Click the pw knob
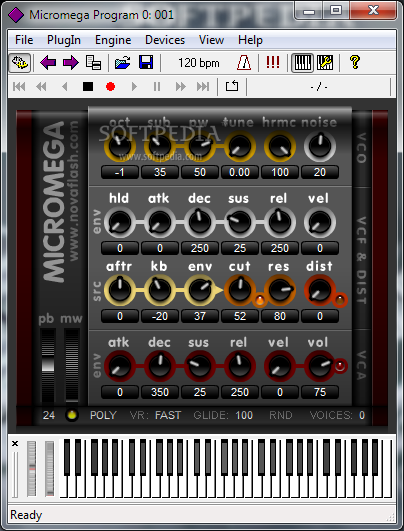Screen dimensions: 404x531 tap(199, 146)
